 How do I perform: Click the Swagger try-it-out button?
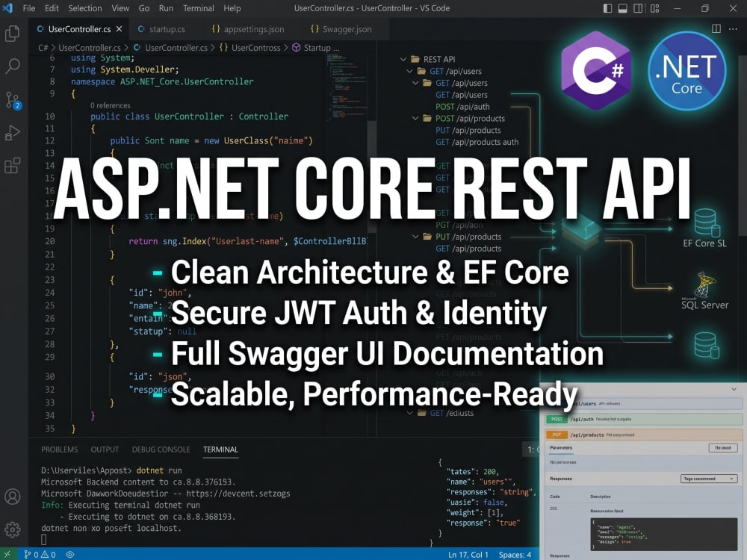click(722, 447)
